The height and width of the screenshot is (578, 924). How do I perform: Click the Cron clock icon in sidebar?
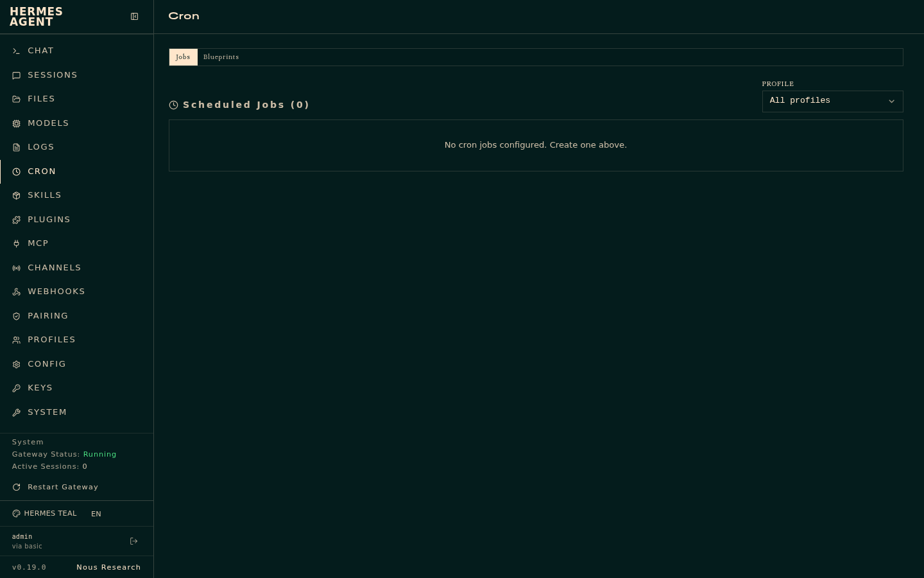pyautogui.click(x=17, y=171)
